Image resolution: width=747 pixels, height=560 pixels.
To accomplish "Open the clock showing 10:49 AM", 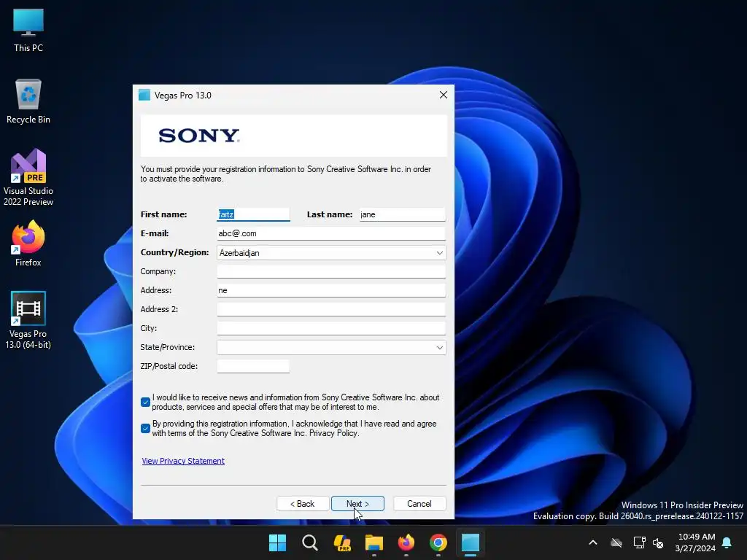I will pyautogui.click(x=695, y=542).
